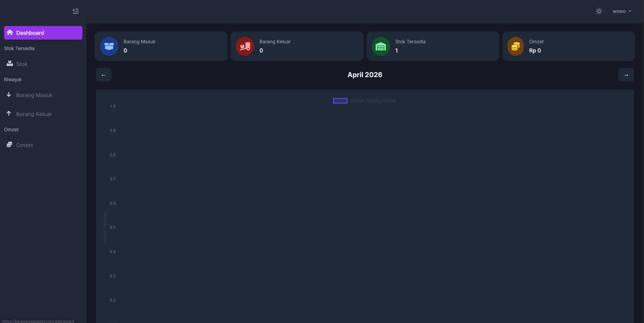The width and height of the screenshot is (644, 323).
Task: Click the green Stok Tersedia warehouse icon
Action: click(x=381, y=46)
